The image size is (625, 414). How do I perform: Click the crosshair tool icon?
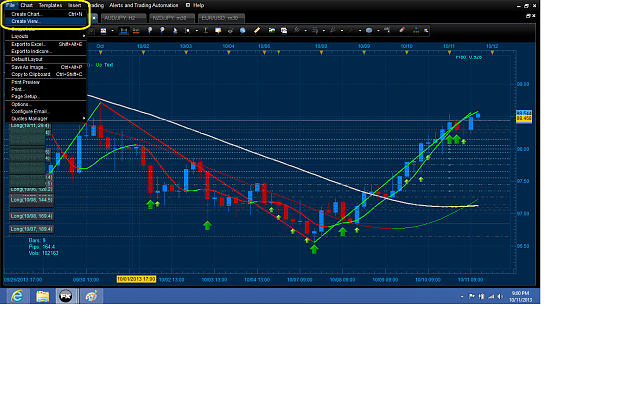pyautogui.click(x=187, y=31)
